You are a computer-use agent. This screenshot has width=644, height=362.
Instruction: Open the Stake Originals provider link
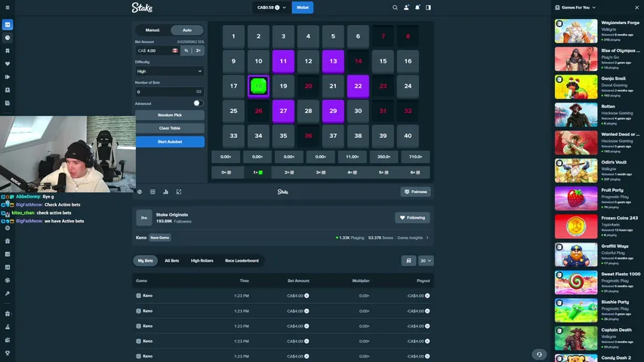(171, 215)
